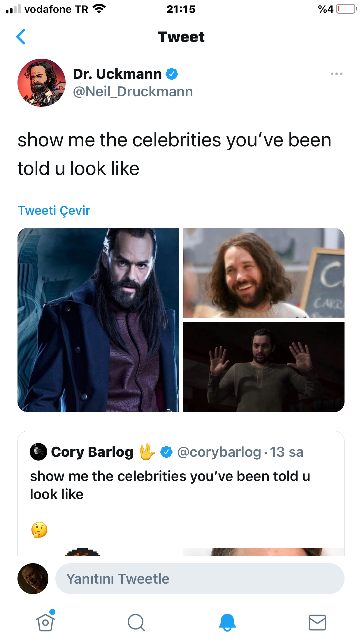Image resolution: width=362 pixels, height=644 pixels.
Task: Open the quoted Cory Barlog tweet text
Action: pos(170,485)
